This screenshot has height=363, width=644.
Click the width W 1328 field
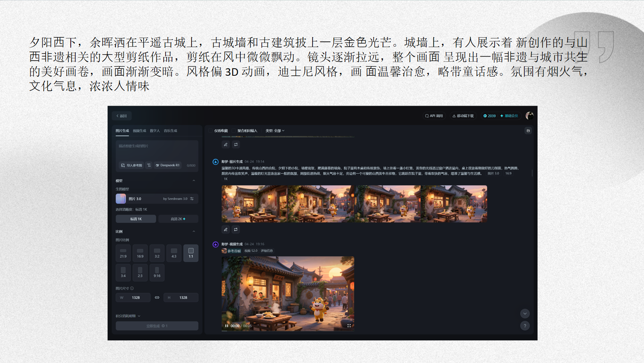133,297
